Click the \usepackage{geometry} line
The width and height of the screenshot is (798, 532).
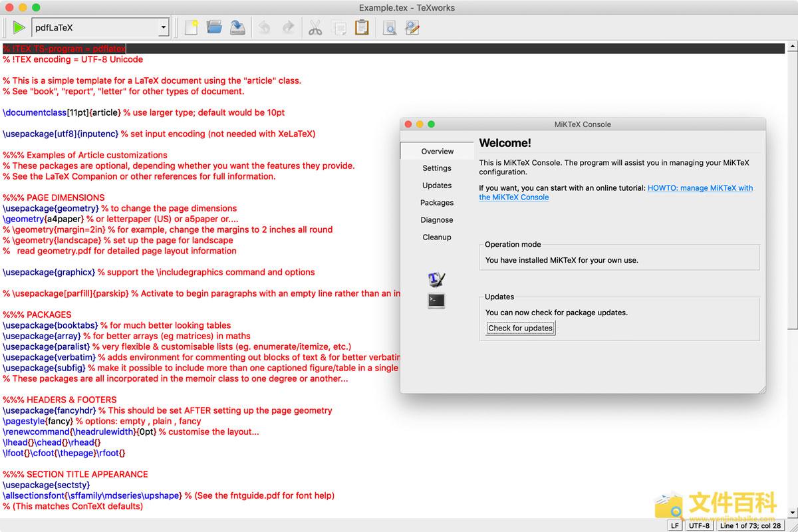tap(120, 208)
